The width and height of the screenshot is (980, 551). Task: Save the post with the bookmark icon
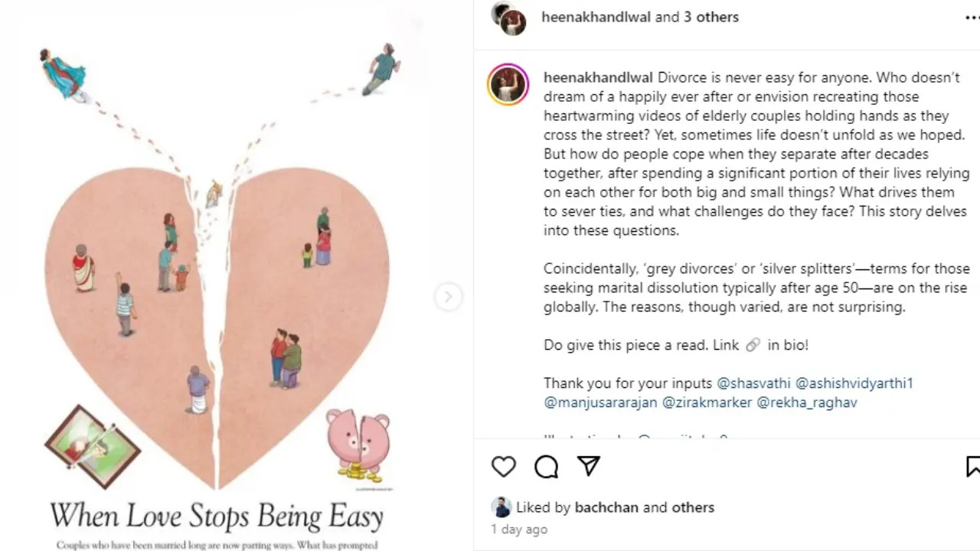pos(972,464)
